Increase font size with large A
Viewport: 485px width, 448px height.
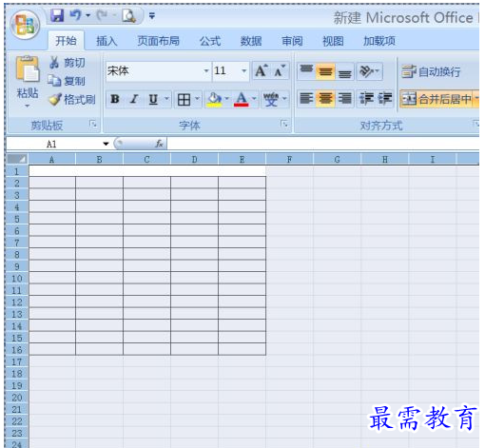click(262, 70)
